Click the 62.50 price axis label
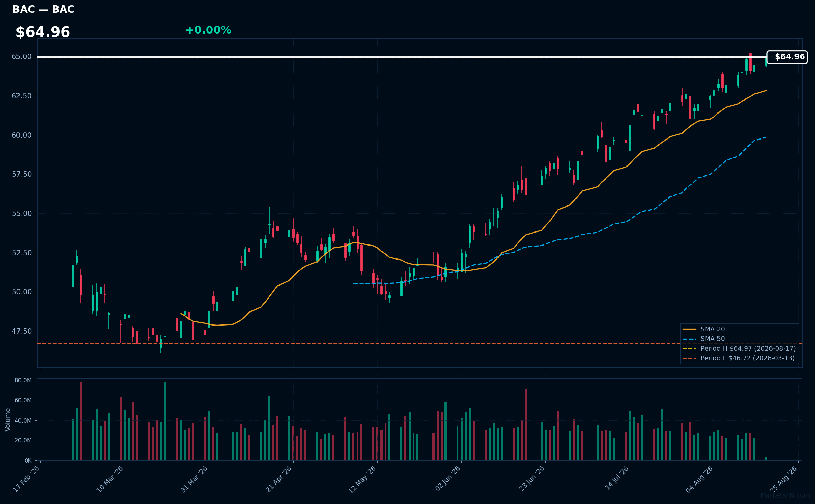 (22, 96)
